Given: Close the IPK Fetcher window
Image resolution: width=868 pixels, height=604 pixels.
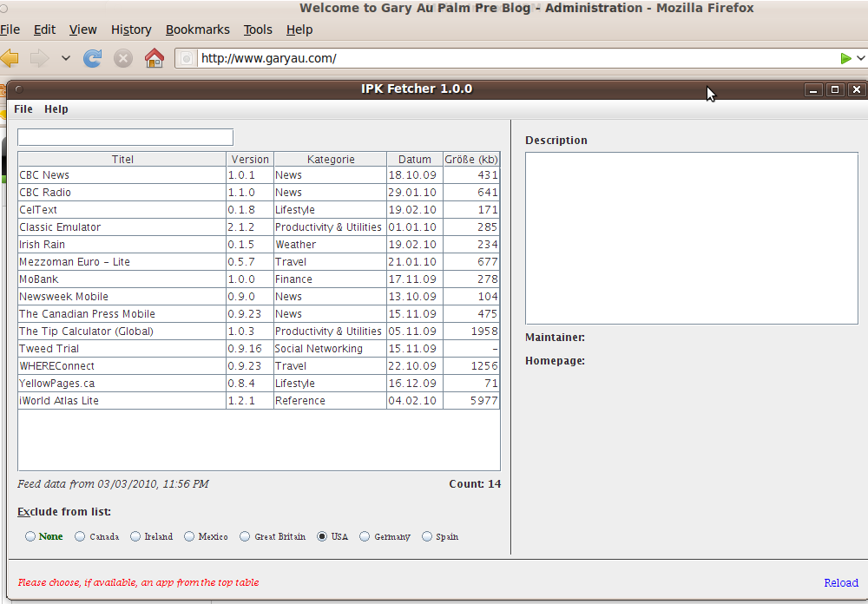Looking at the screenshot, I should tap(857, 89).
